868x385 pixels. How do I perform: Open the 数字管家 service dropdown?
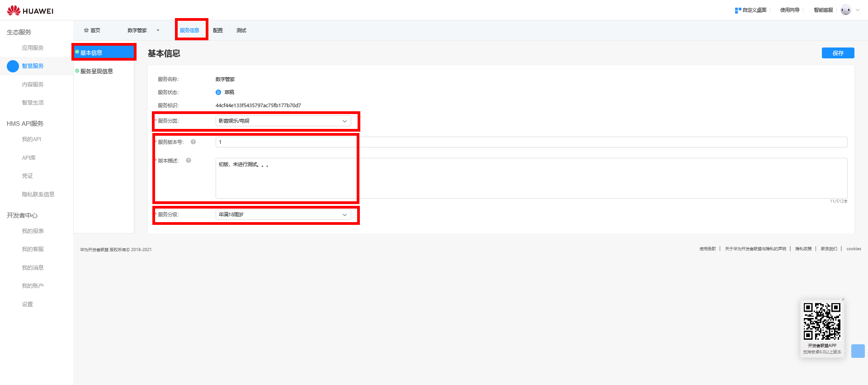tap(143, 30)
